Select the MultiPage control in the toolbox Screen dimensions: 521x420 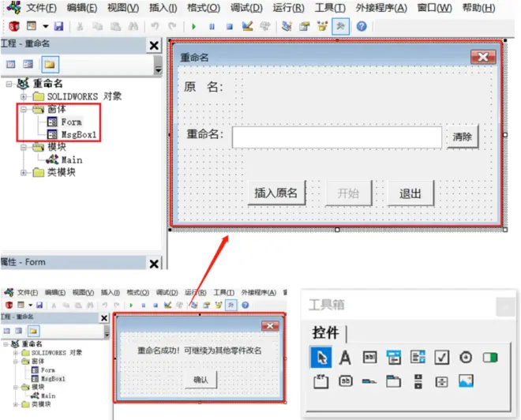point(393,381)
